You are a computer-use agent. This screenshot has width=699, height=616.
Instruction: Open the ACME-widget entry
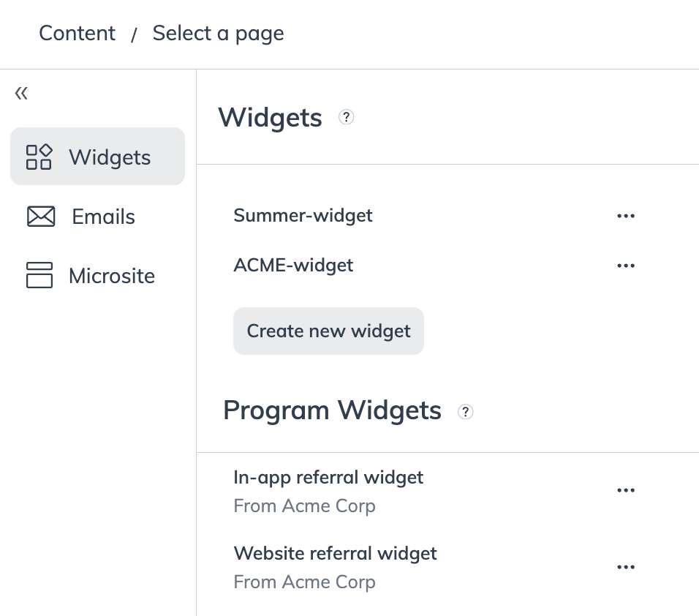(x=293, y=266)
